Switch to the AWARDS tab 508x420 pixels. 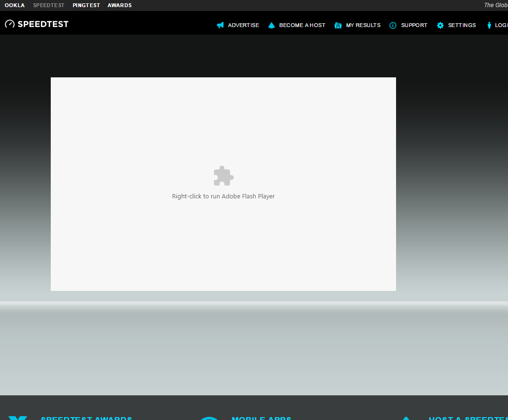pyautogui.click(x=119, y=5)
